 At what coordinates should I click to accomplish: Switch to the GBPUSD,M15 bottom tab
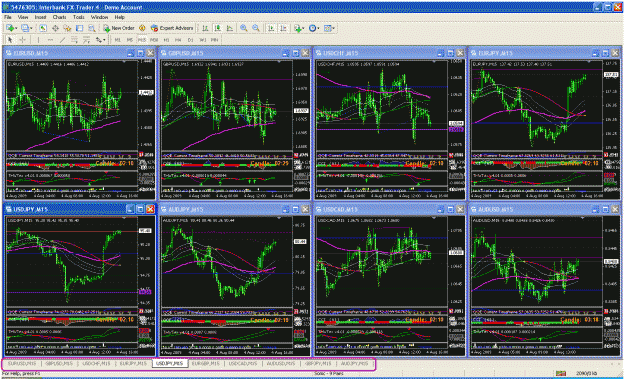click(x=59, y=364)
